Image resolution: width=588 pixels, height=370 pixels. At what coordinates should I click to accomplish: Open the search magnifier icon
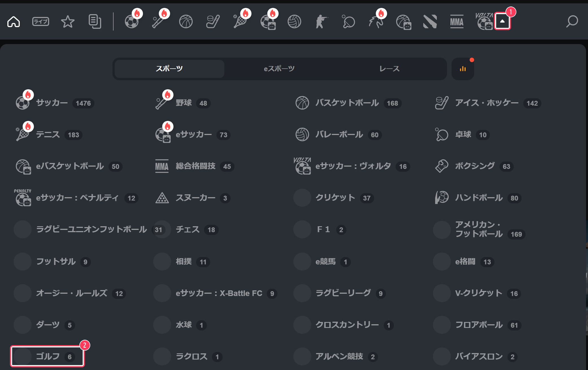click(572, 21)
